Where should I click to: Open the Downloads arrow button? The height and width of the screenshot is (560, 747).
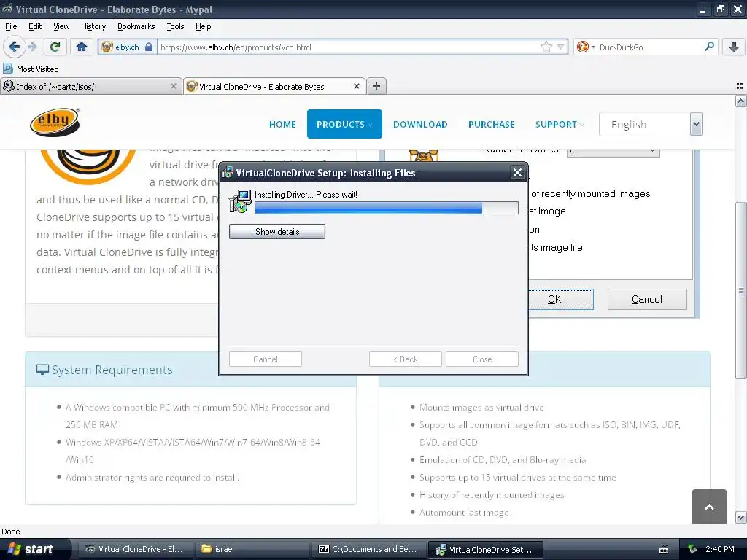pyautogui.click(x=734, y=47)
